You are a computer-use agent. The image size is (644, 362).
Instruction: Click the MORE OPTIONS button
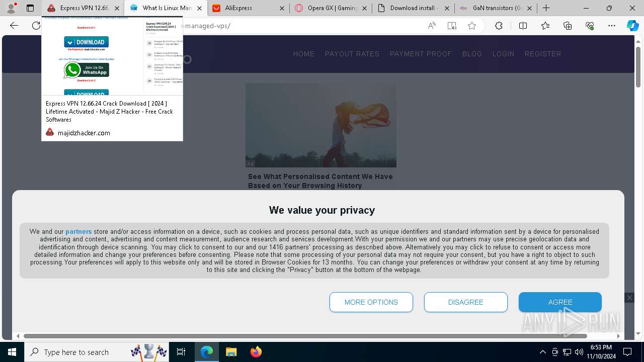[x=371, y=302]
